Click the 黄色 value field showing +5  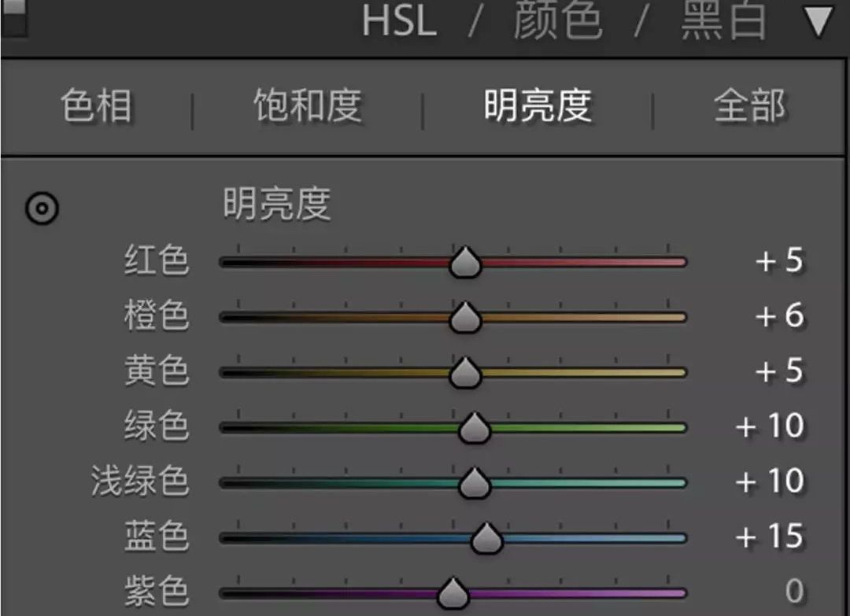[x=779, y=371]
